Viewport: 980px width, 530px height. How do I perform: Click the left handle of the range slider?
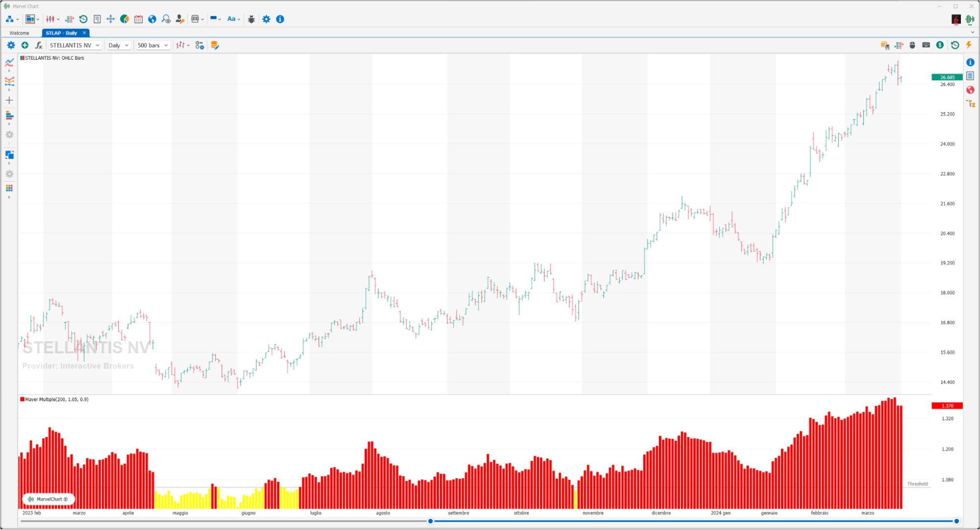coord(430,521)
